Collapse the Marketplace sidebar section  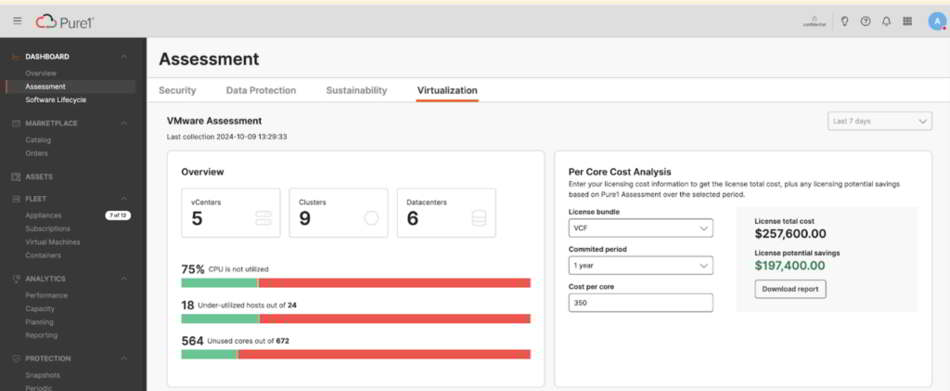click(124, 123)
